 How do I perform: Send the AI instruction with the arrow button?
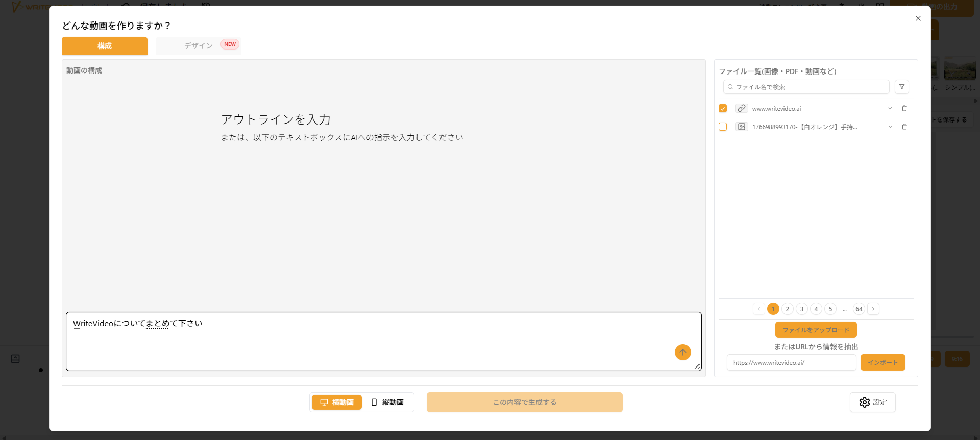coord(683,352)
